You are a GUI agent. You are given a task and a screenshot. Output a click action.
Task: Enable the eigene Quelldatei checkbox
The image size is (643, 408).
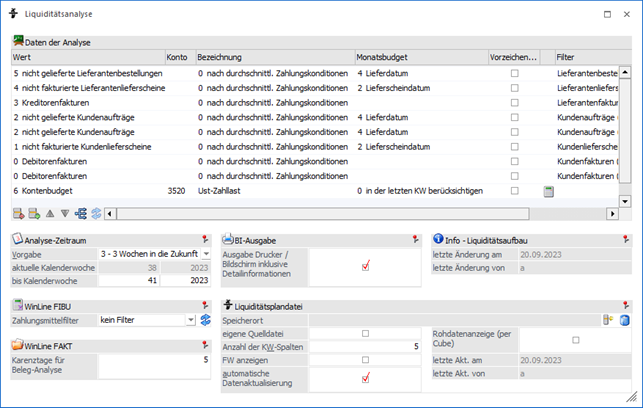coord(365,333)
